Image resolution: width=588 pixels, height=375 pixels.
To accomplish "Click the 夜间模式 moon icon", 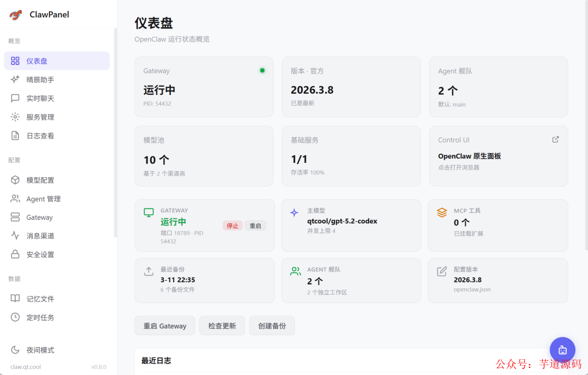I will click(x=15, y=350).
